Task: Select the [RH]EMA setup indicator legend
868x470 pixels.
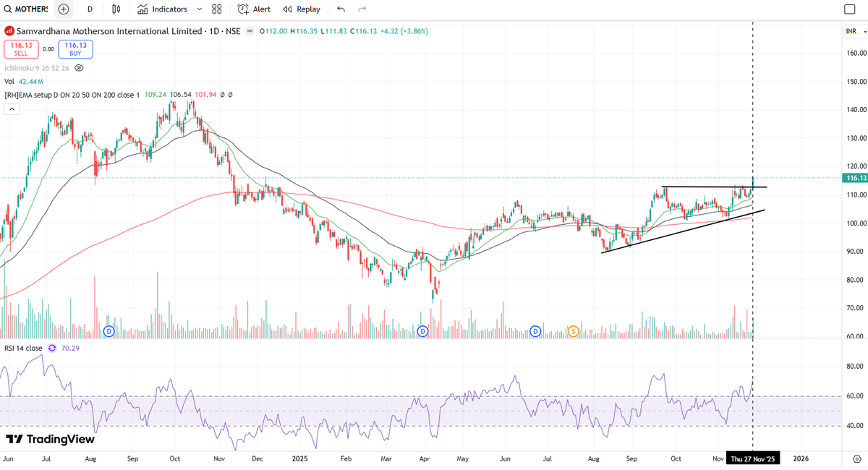Action: click(72, 95)
